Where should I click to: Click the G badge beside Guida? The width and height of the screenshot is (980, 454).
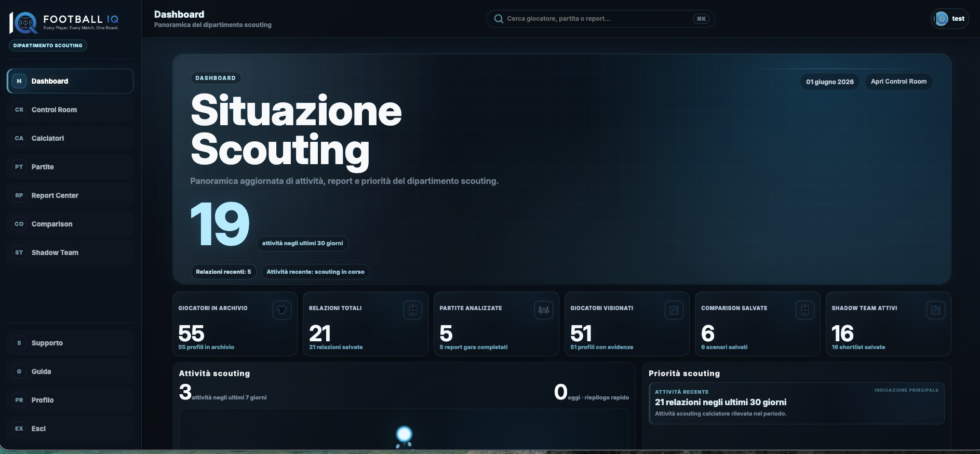tap(19, 371)
